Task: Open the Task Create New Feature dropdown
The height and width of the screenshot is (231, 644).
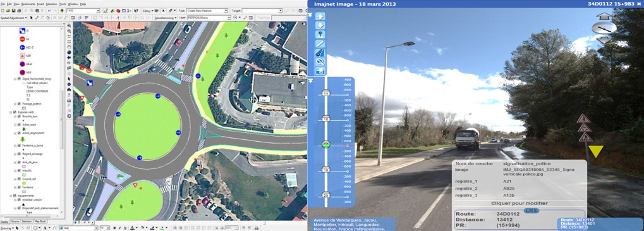Action: (207, 11)
